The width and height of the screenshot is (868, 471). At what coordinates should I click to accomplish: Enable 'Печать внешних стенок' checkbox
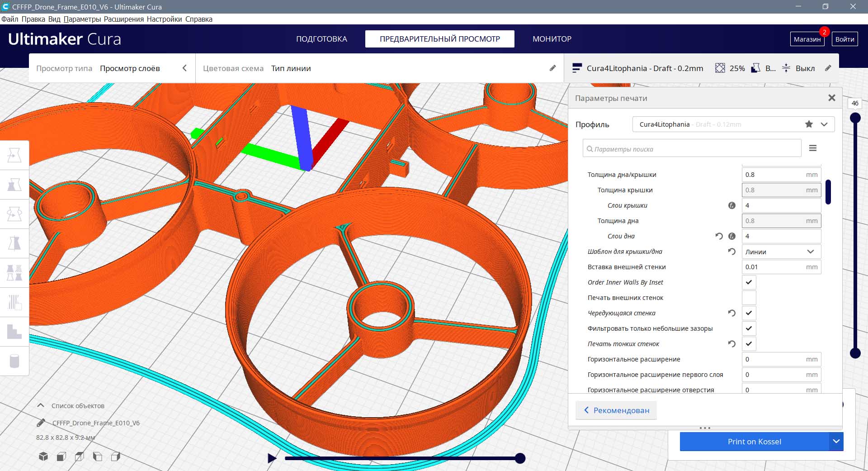(749, 298)
